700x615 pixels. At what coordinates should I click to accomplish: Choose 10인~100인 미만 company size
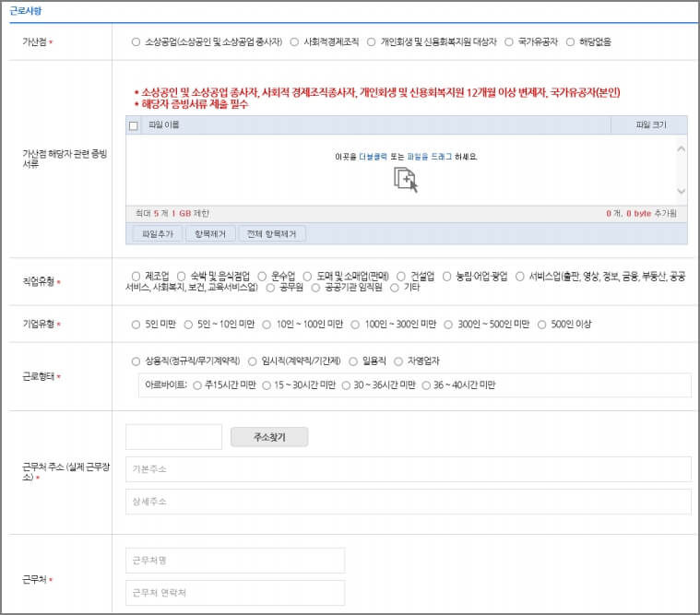coord(267,325)
